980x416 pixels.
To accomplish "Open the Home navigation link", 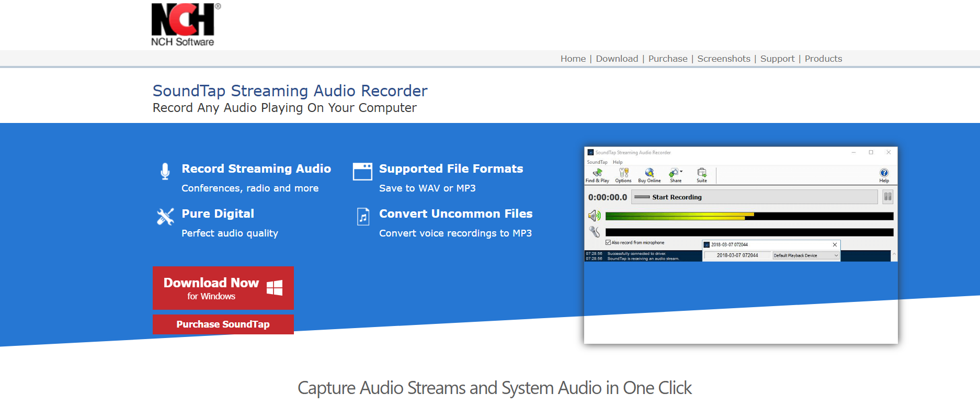I will coord(573,59).
